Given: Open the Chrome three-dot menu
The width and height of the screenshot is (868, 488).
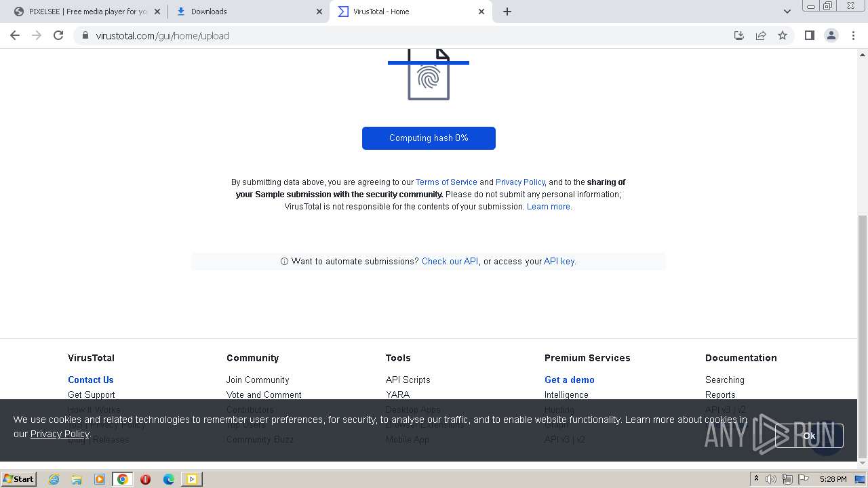Looking at the screenshot, I should [x=853, y=35].
